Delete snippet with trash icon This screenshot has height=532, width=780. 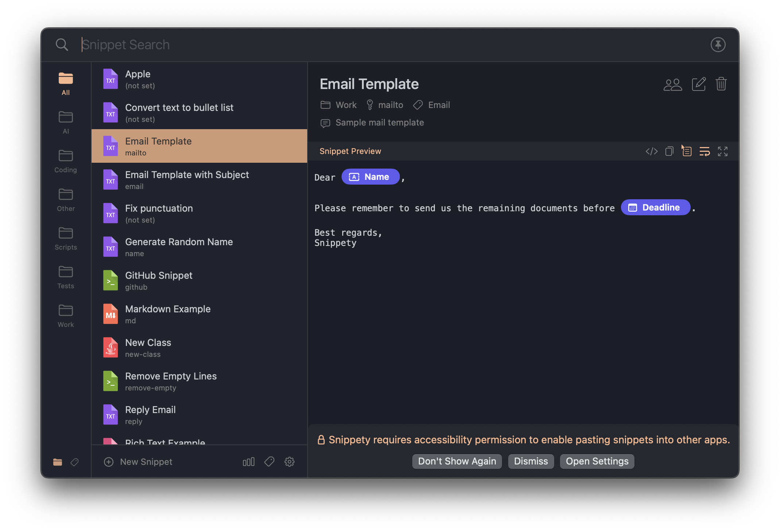[721, 84]
